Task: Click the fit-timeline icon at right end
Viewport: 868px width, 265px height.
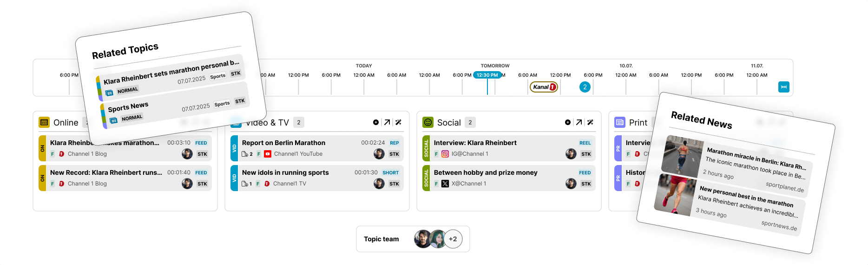Action: (783, 87)
